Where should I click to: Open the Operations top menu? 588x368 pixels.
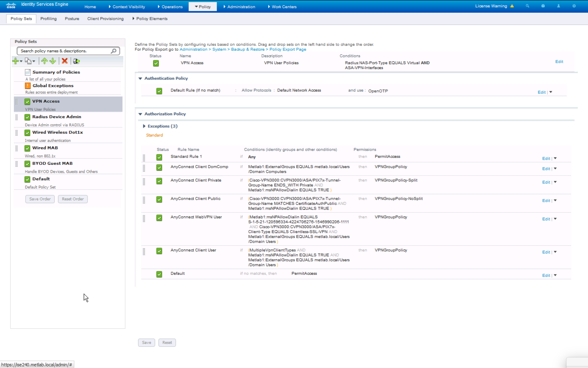[x=170, y=7]
